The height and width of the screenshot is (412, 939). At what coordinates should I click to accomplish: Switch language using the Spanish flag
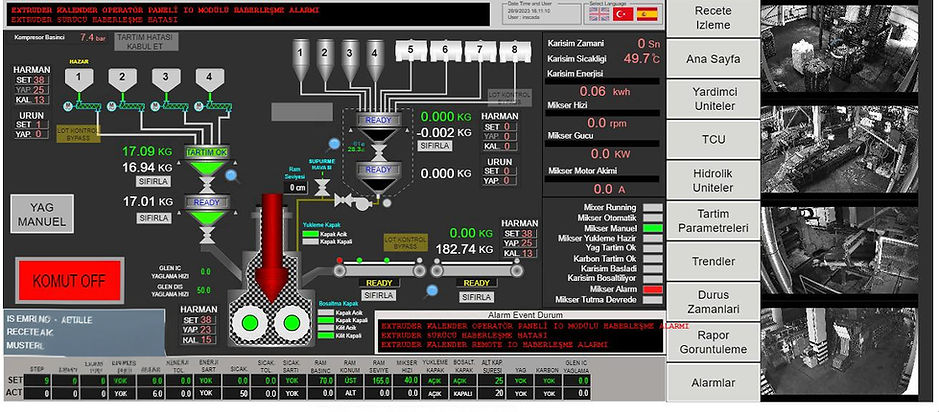[x=648, y=15]
